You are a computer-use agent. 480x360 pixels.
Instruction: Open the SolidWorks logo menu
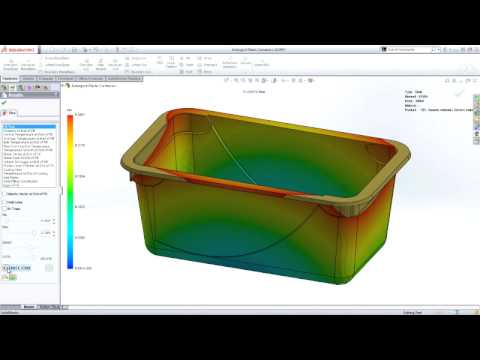tap(18, 50)
